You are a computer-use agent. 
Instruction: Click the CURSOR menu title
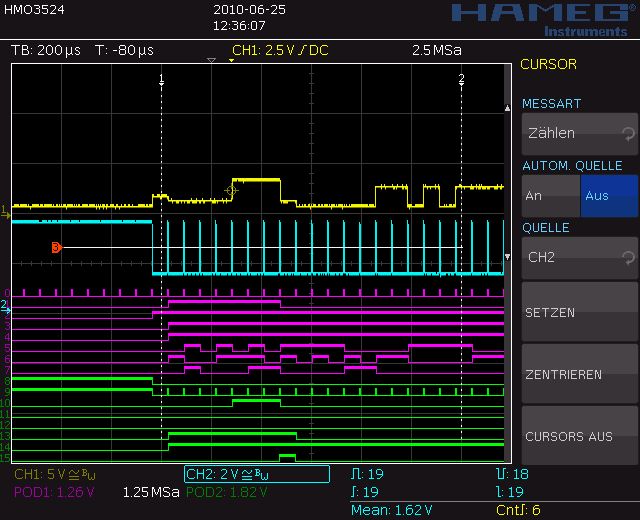[x=548, y=64]
